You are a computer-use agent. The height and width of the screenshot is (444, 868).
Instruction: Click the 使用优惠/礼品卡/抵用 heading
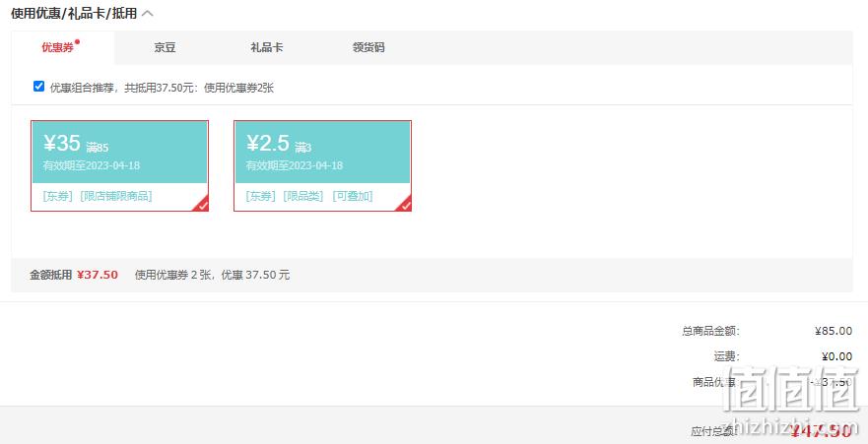(x=74, y=14)
